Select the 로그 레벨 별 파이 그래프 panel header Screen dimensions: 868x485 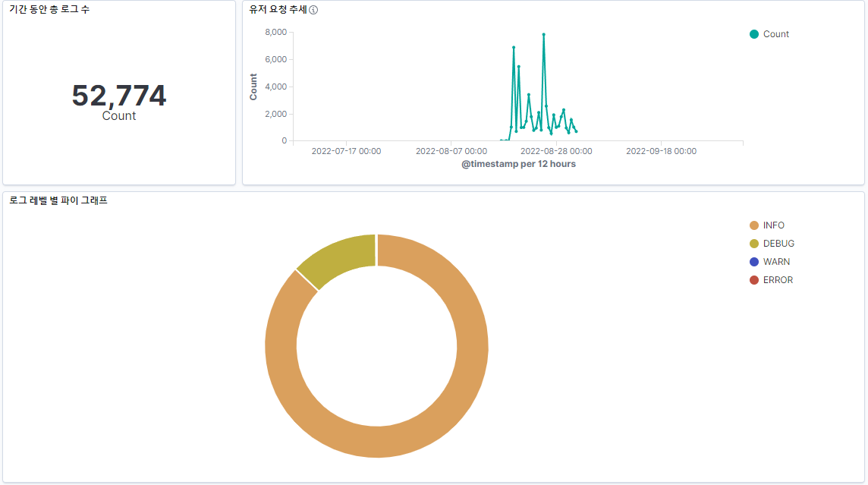coord(58,200)
